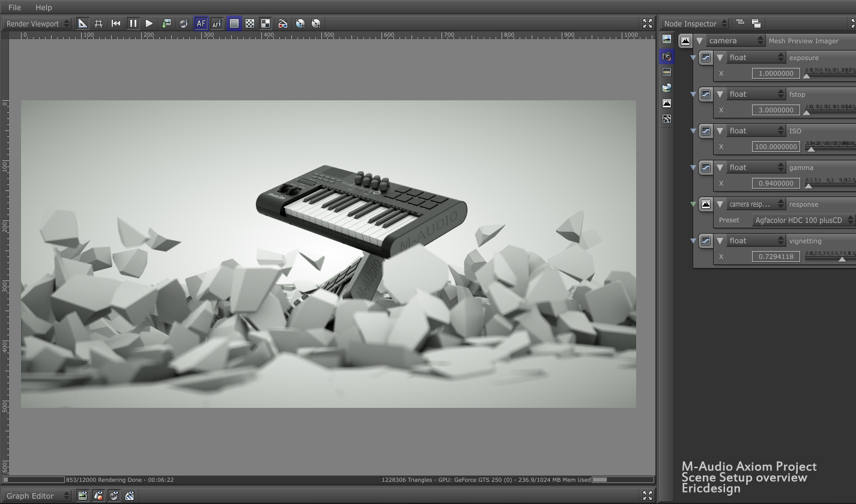Image resolution: width=856 pixels, height=504 pixels.
Task: Collapse the fstop parameter
Action: (x=720, y=94)
